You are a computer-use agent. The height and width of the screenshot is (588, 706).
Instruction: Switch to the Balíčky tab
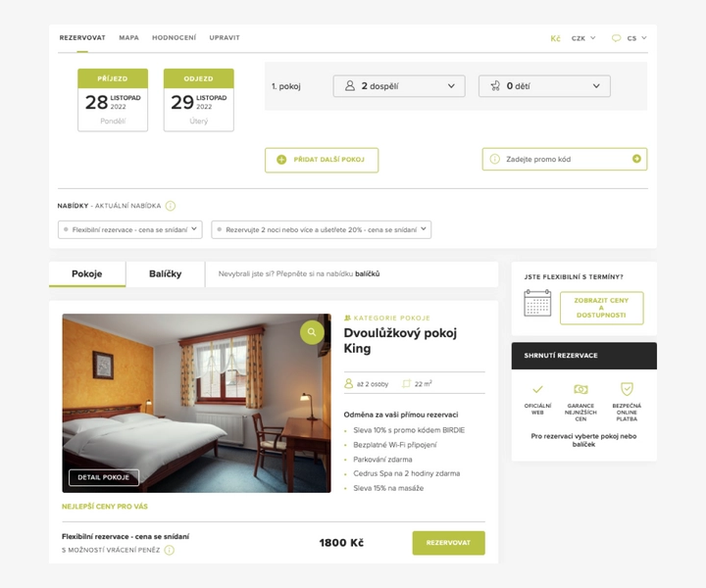166,274
